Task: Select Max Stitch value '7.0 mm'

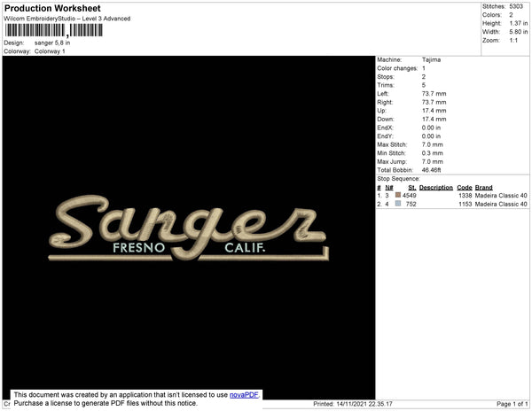Action: click(433, 144)
